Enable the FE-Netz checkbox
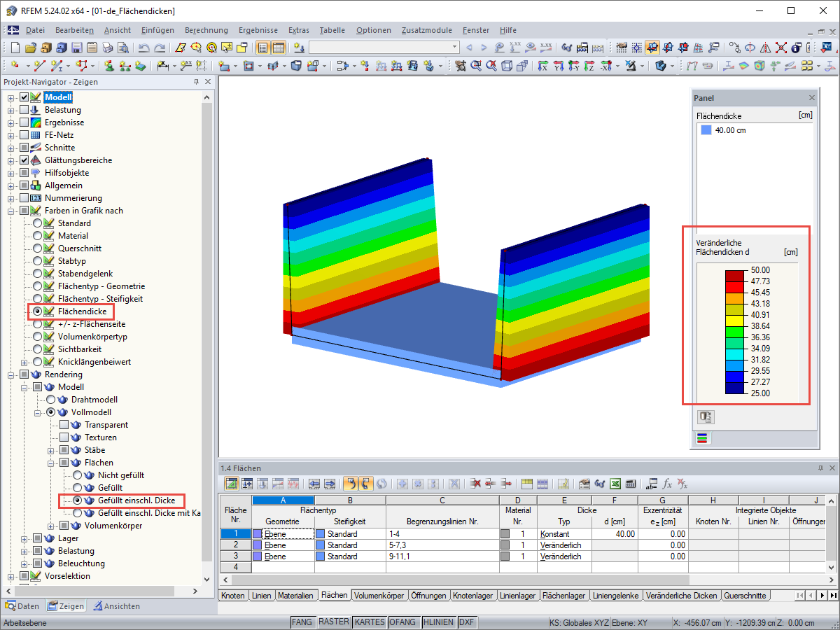The height and width of the screenshot is (630, 840). [x=24, y=135]
